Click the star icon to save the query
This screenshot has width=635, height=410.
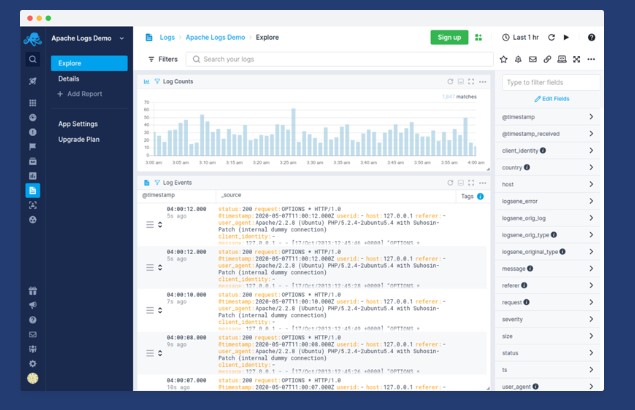click(x=503, y=60)
